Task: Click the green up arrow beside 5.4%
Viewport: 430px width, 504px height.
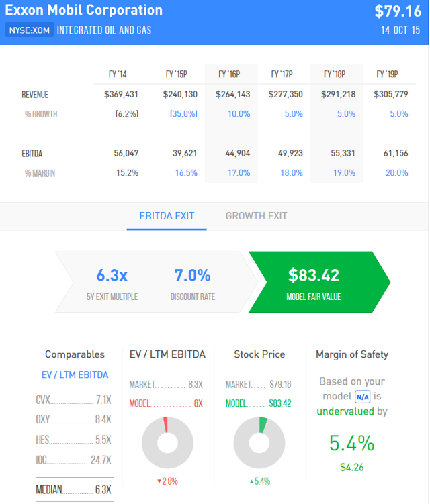Action: 252,481
